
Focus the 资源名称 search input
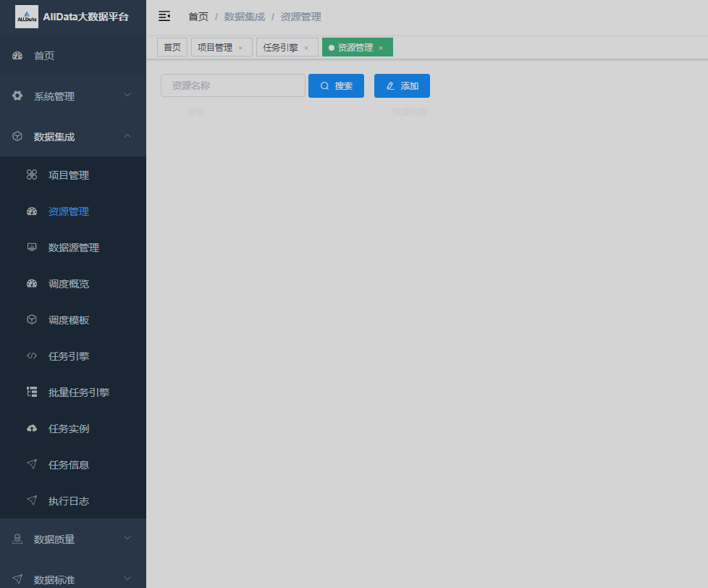[x=232, y=85]
